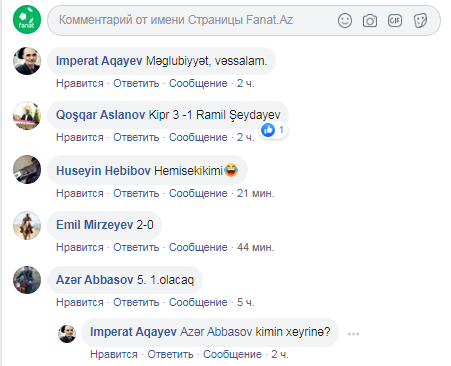Viewport: 451px width, 366px height.
Task: Open the 21 мин. timestamp link
Action: tap(255, 193)
